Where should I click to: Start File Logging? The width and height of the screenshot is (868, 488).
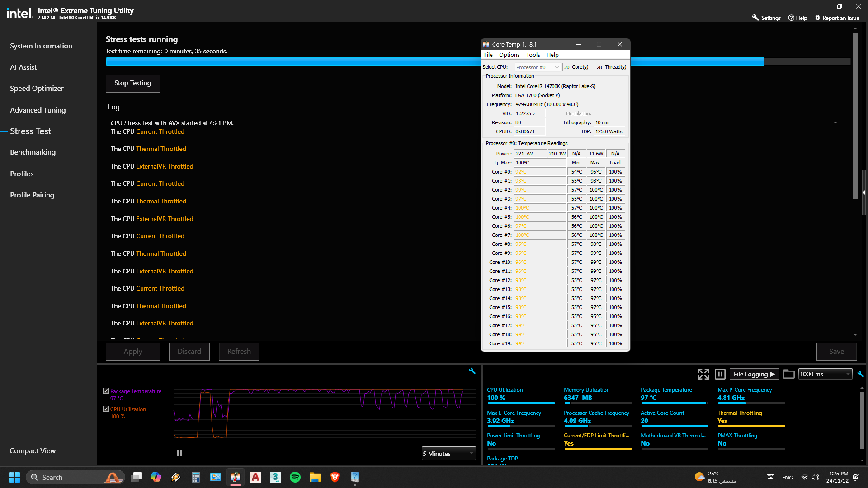point(754,374)
